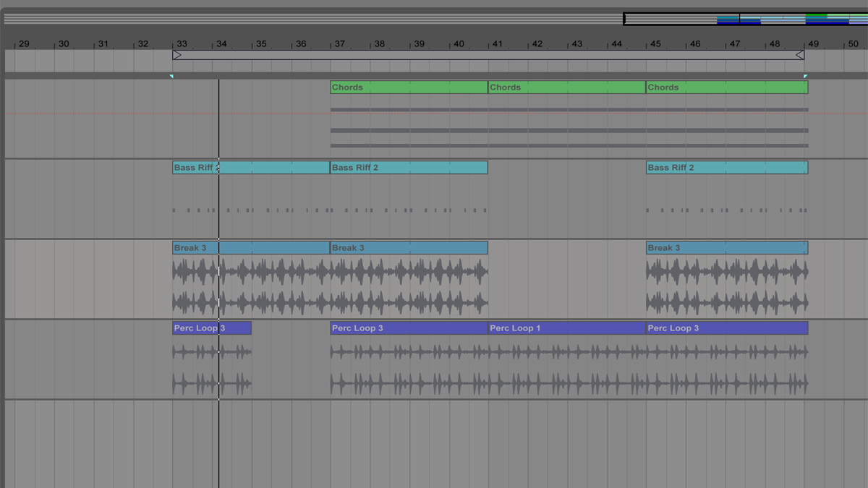
Task: Click bar 41 in the beat-time ruler
Action: click(x=498, y=44)
